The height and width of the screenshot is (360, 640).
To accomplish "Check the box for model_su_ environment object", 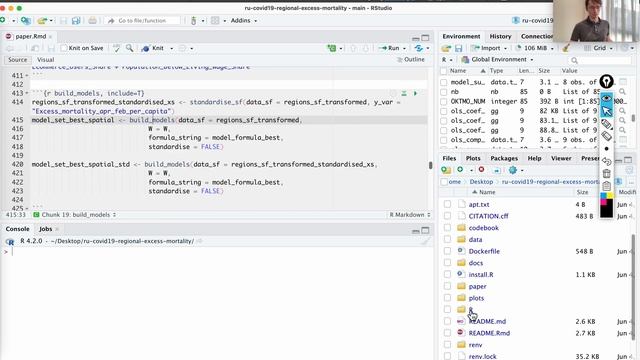I will 444,82.
